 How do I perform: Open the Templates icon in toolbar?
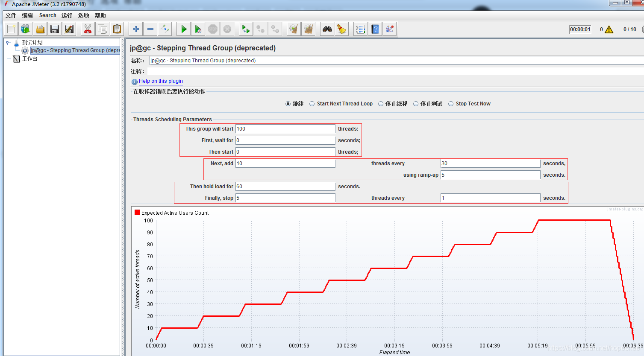[26, 29]
